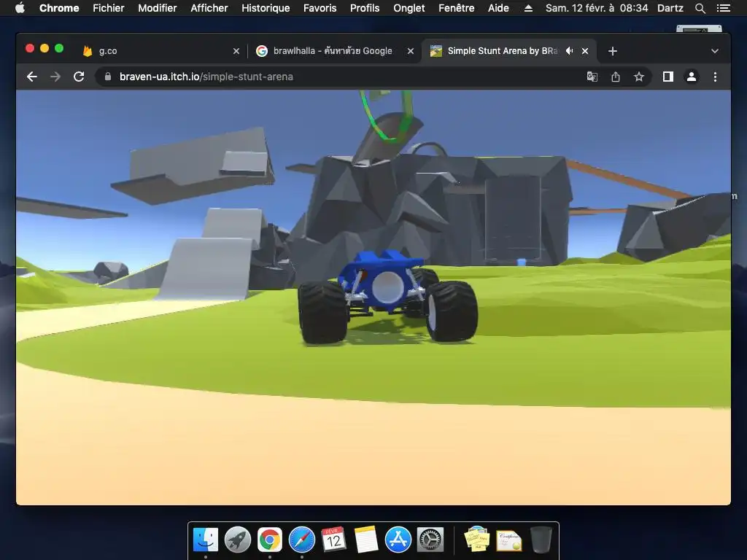Go back with the back arrow
Viewport: 747px width, 560px height.
point(32,77)
